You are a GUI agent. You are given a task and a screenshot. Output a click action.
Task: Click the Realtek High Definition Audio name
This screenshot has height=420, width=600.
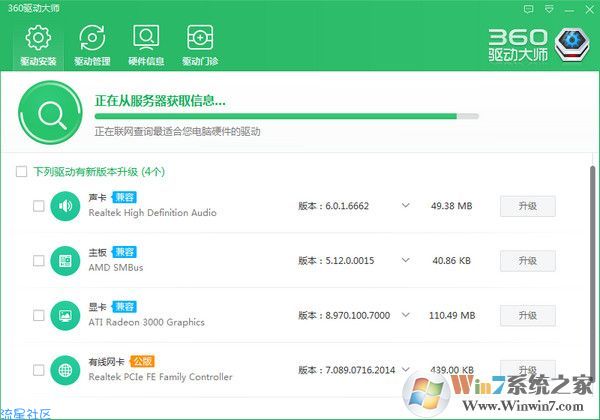(152, 213)
